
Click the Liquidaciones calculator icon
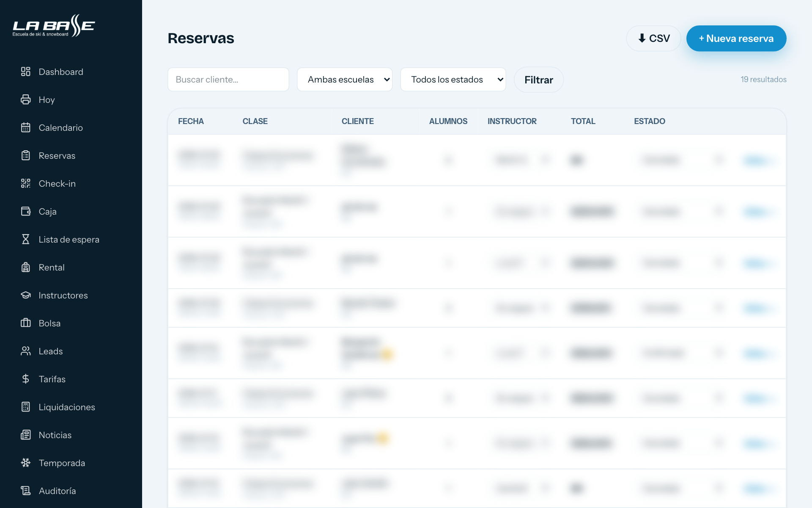(26, 407)
